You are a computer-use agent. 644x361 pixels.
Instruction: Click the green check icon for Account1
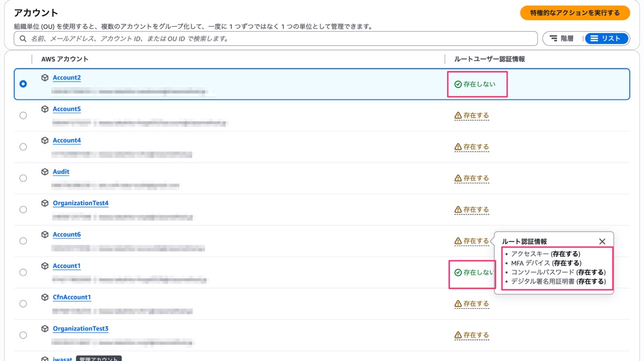[x=458, y=272]
